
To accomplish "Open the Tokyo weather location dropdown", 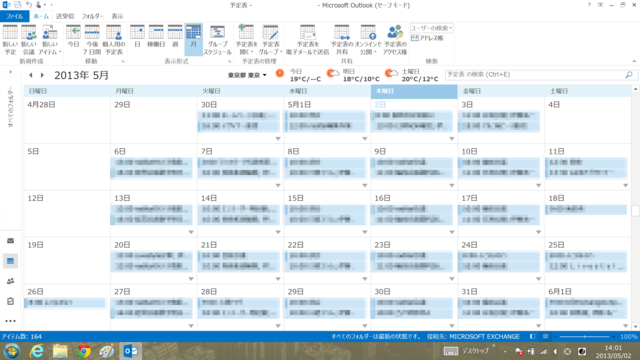I will tap(247, 75).
